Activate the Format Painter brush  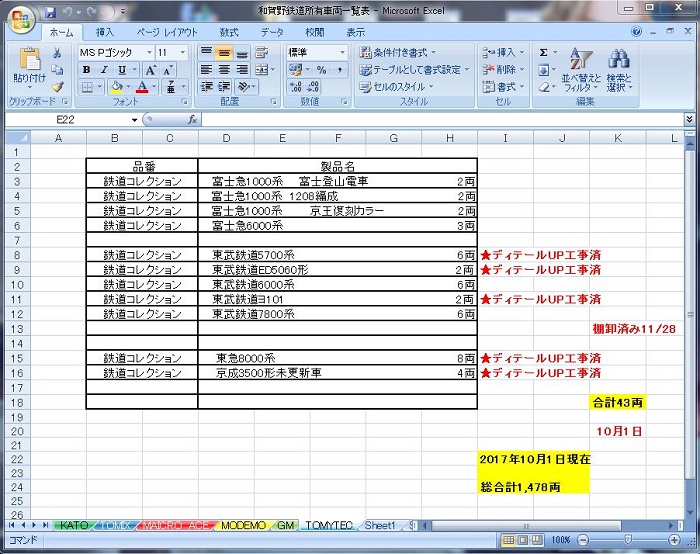[x=57, y=87]
